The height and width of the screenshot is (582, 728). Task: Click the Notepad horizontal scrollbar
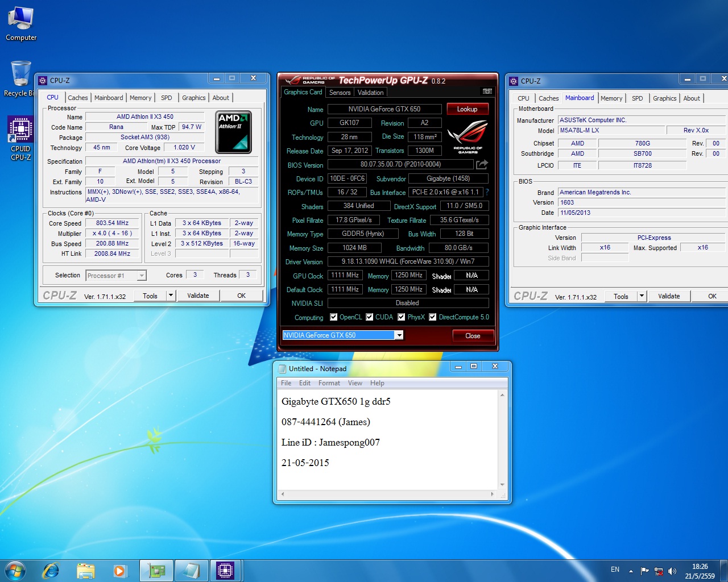387,494
